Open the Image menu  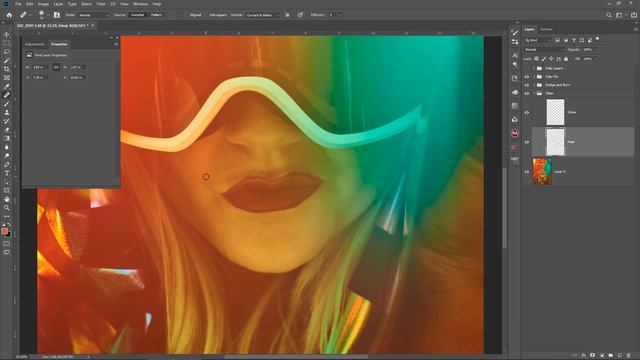pos(43,4)
